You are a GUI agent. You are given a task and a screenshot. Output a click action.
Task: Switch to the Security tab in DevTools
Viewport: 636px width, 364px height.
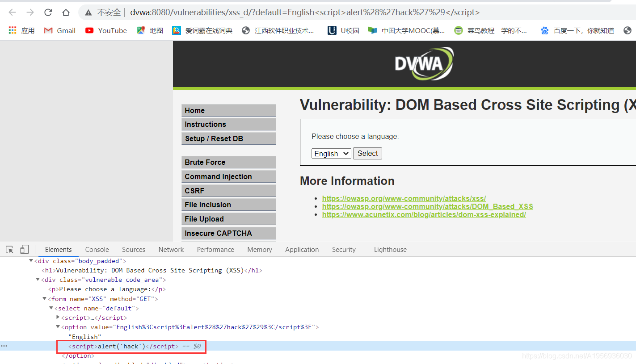click(x=344, y=250)
